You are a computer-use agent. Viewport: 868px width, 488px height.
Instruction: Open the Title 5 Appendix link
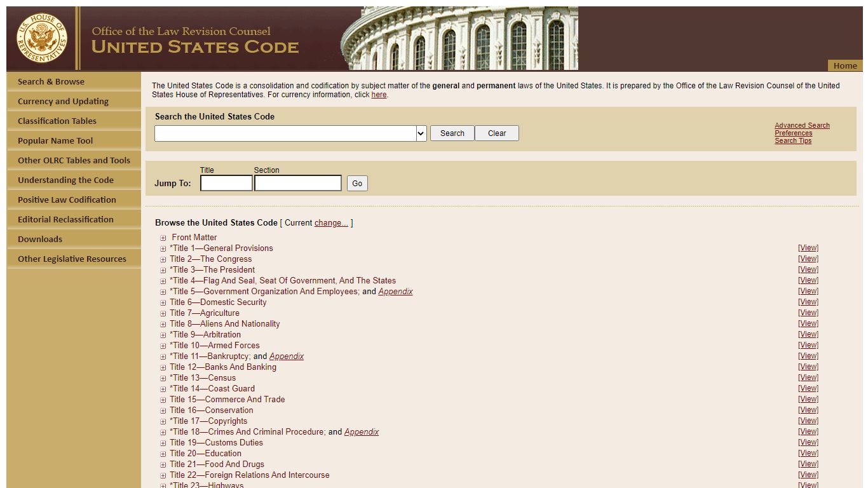point(395,292)
